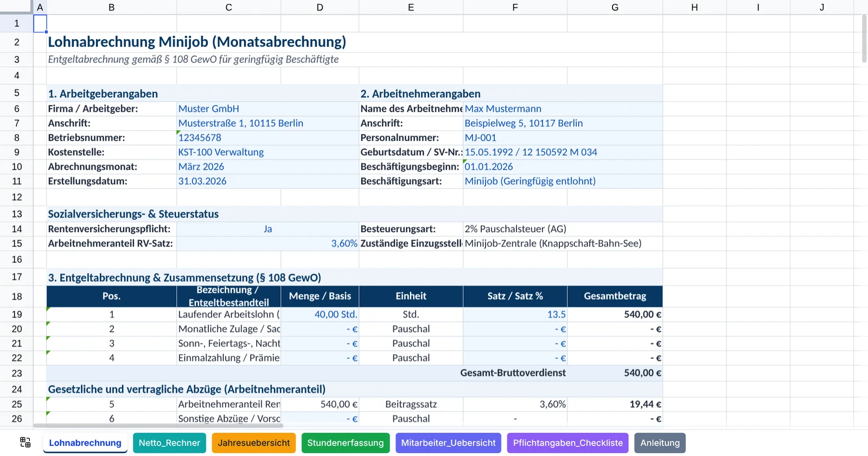Select the Stundenerfassung sheet tab
Image resolution: width=868 pixels, height=456 pixels.
coord(346,443)
